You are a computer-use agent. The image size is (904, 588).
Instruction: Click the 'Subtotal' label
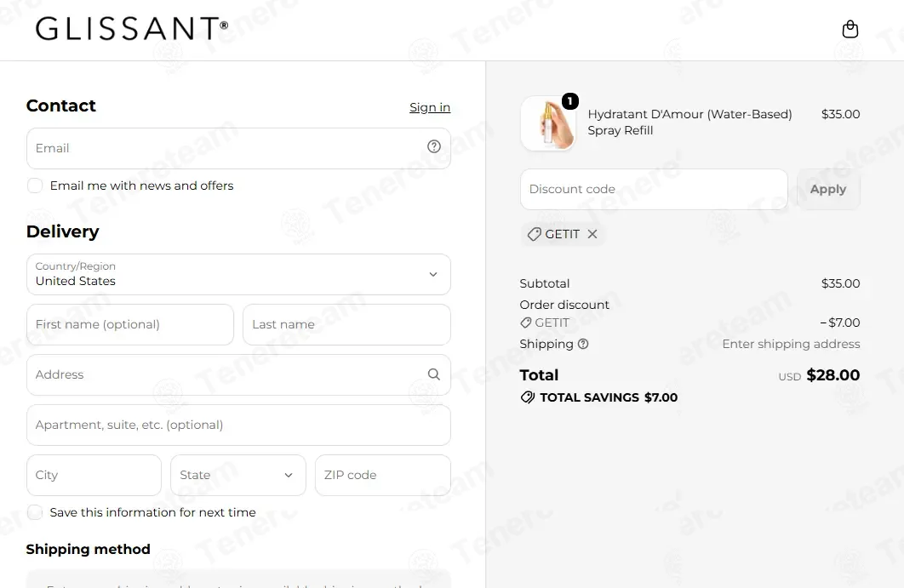544,283
